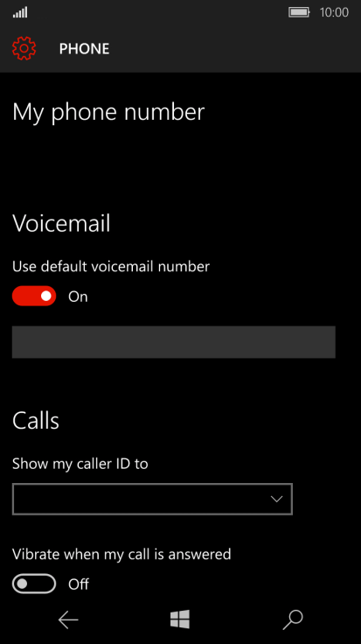The width and height of the screenshot is (361, 644).
Task: Tap the search magnifier icon
Action: (x=293, y=619)
